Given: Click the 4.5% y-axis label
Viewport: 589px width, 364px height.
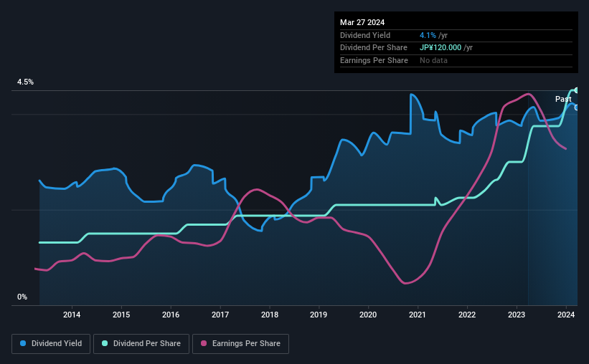Looking at the screenshot, I should [x=25, y=82].
